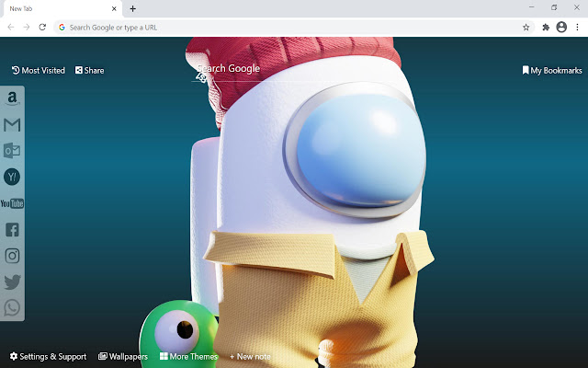588x368 pixels.
Task: Open More Themes
Action: [x=188, y=356]
